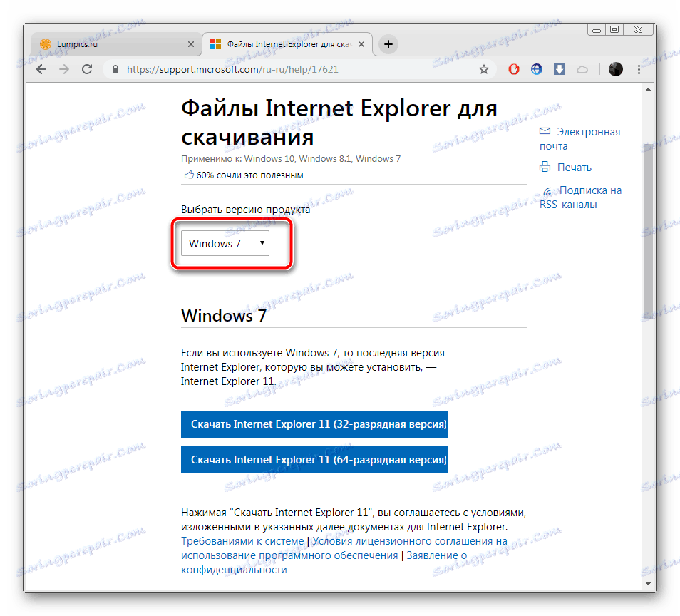Screen dimensions: 680x616
Task: Click the RSS feed icon
Action: point(548,191)
